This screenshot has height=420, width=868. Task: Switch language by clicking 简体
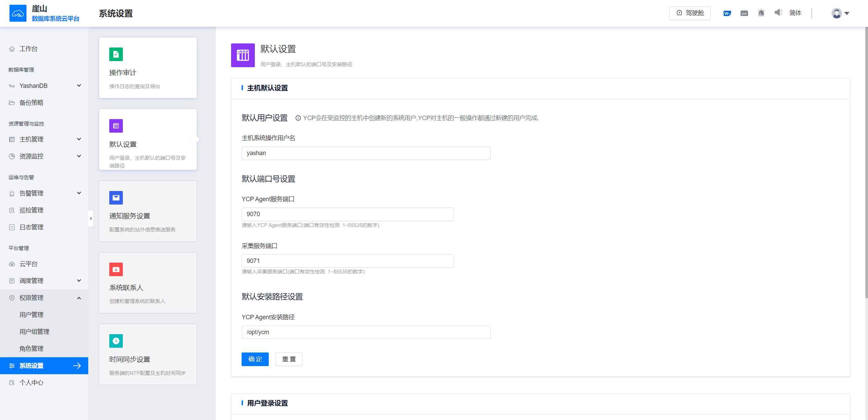pyautogui.click(x=795, y=13)
